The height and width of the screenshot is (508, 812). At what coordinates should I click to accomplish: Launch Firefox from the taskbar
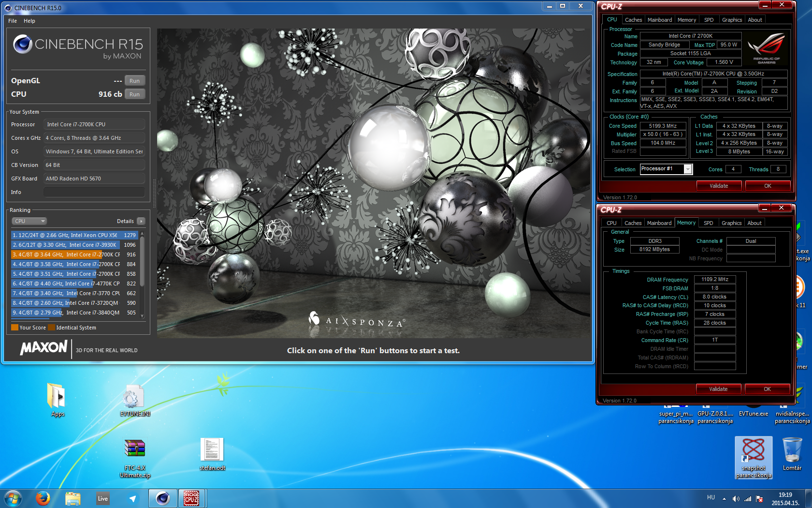pyautogui.click(x=43, y=498)
